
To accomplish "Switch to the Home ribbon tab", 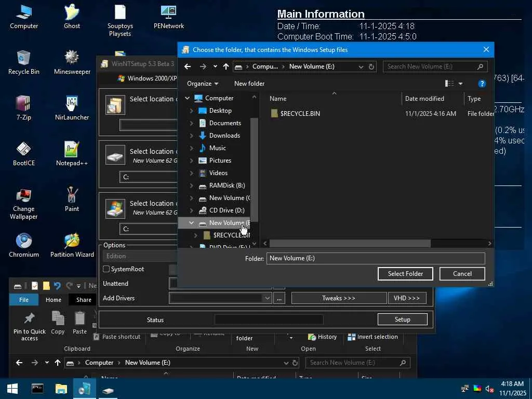I will (54, 300).
